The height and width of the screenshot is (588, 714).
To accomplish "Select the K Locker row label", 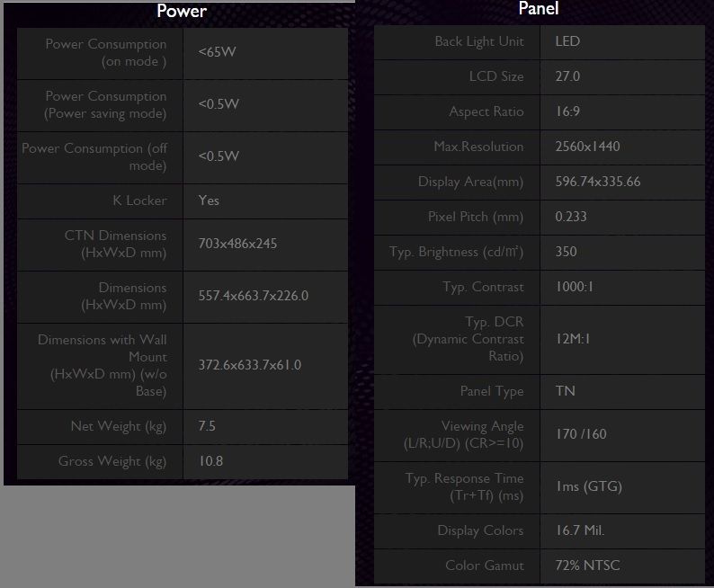I will pyautogui.click(x=139, y=200).
